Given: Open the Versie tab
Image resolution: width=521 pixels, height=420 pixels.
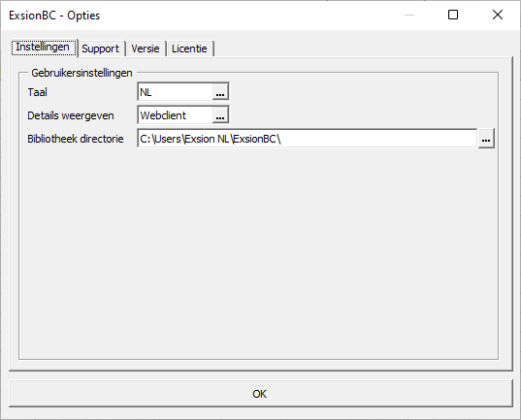Looking at the screenshot, I should 146,48.
